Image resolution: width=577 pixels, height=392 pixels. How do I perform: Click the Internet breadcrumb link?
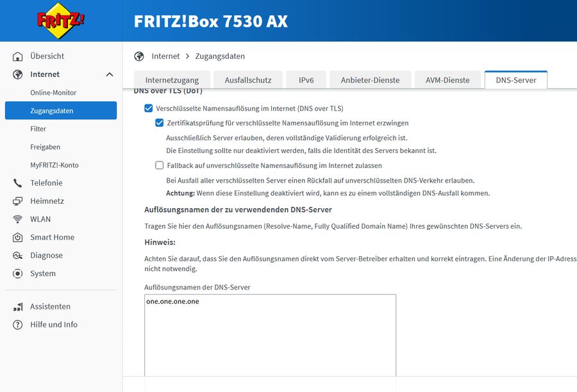(x=165, y=56)
